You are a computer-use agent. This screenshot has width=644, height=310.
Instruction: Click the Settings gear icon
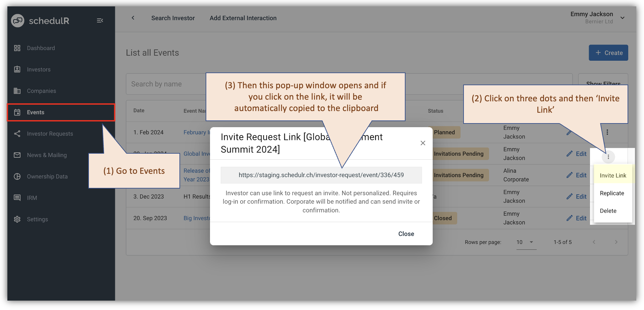pos(17,219)
